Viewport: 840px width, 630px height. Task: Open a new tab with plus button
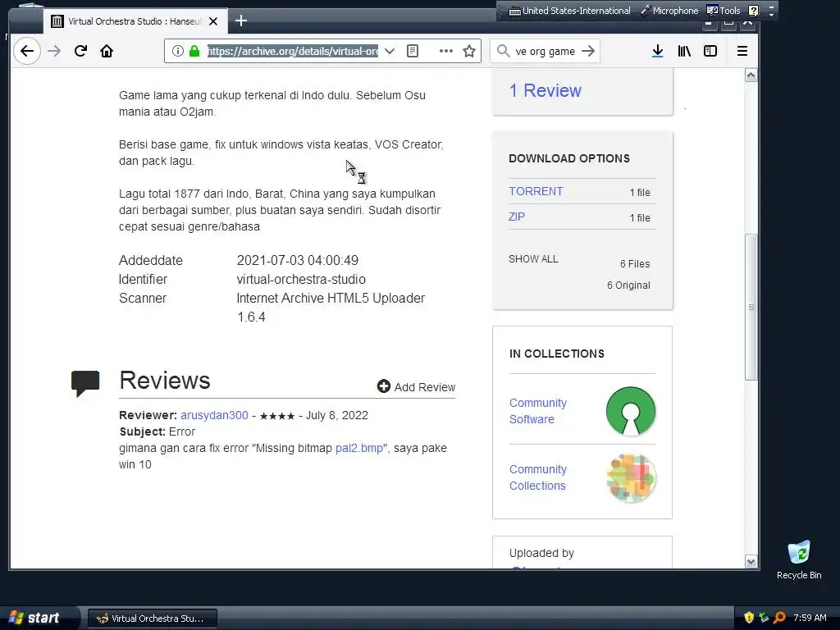tap(241, 21)
